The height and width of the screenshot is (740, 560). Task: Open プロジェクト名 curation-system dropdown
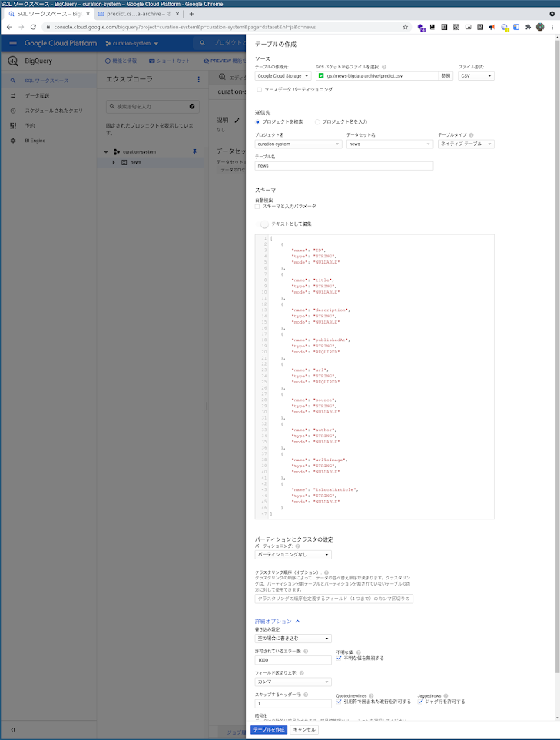(298, 144)
